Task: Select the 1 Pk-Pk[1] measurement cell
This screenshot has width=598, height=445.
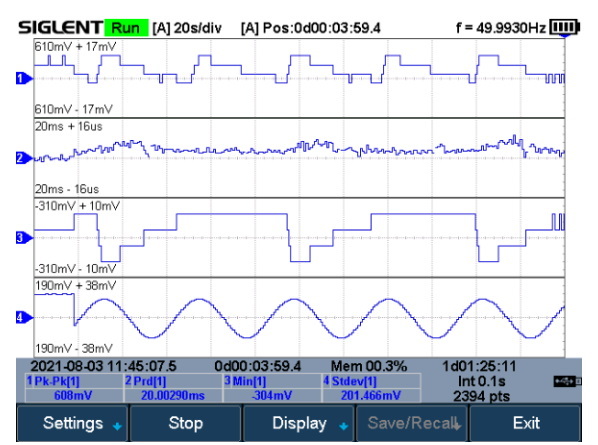Action: 74,388
